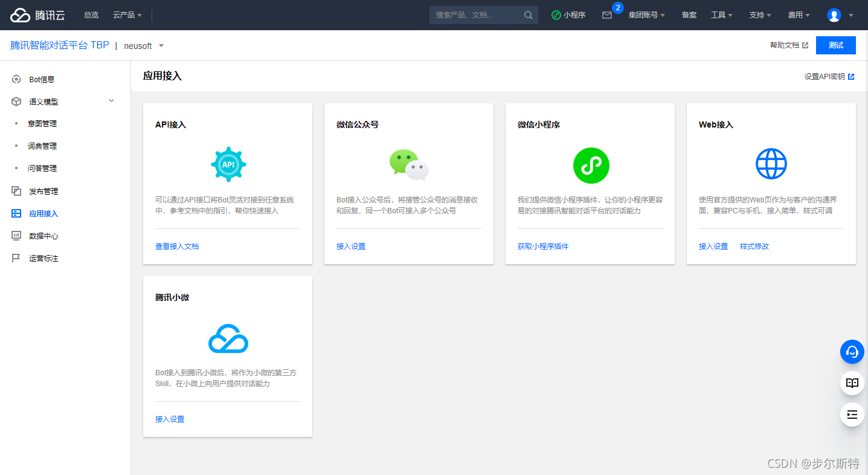
Task: Click the 腾讯智能对话平台 TBP title
Action: pos(60,45)
